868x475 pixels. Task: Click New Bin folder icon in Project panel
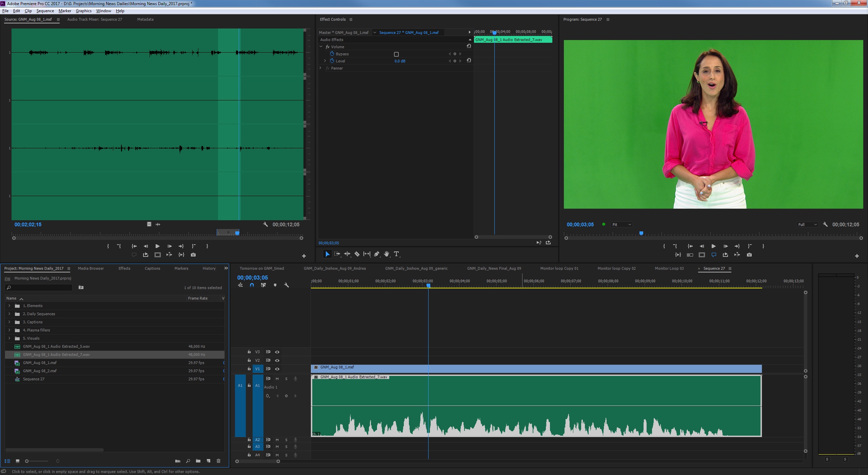coord(198,461)
